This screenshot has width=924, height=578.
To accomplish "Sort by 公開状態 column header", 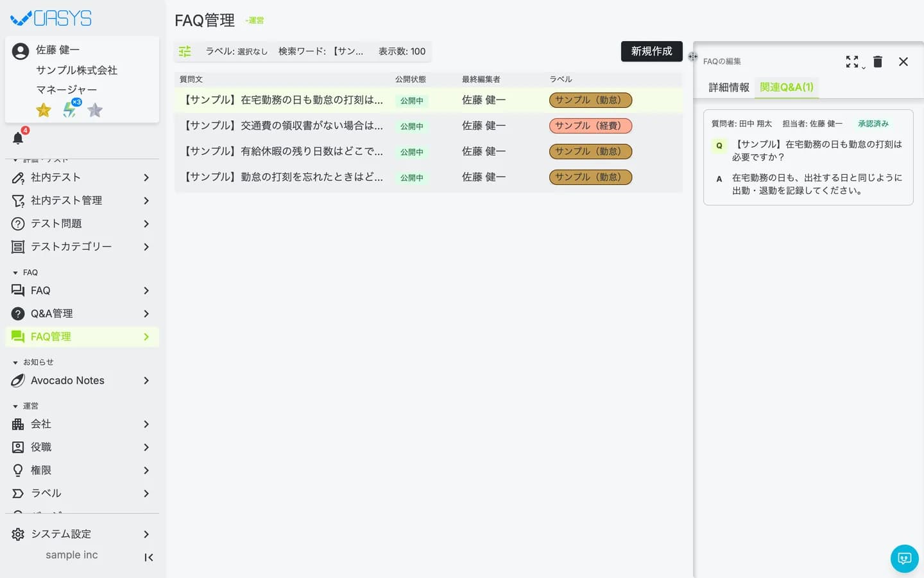I will 411,80.
